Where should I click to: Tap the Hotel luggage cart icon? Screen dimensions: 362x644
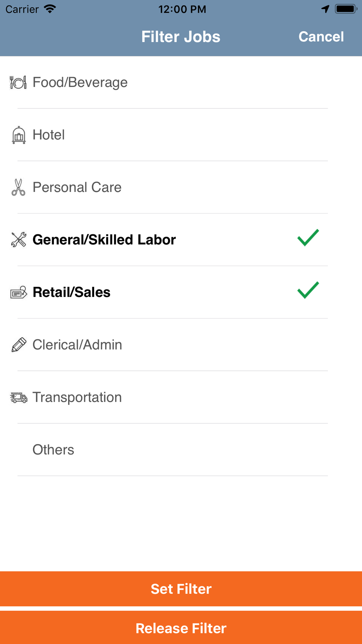coord(18,135)
